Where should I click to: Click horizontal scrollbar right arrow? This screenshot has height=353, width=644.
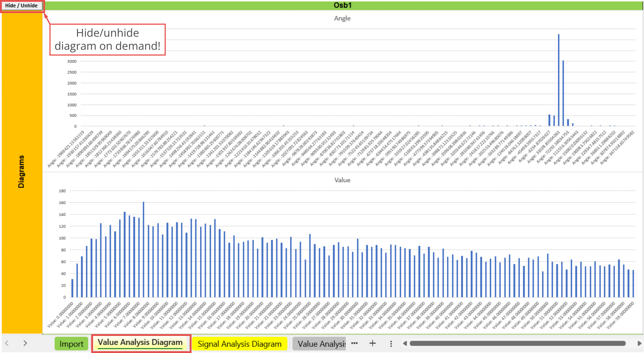click(x=639, y=343)
